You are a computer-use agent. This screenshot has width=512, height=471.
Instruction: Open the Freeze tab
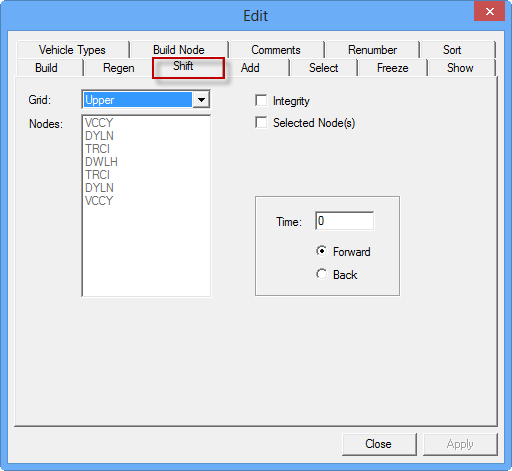pos(393,68)
